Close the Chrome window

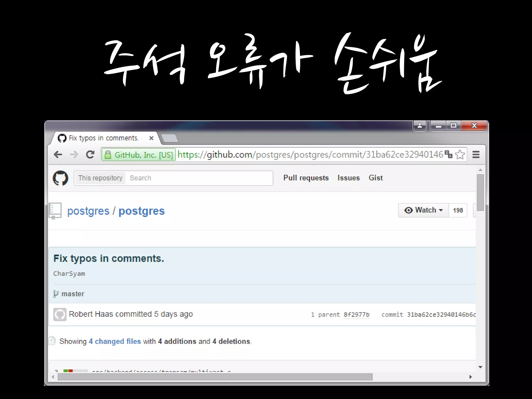474,126
